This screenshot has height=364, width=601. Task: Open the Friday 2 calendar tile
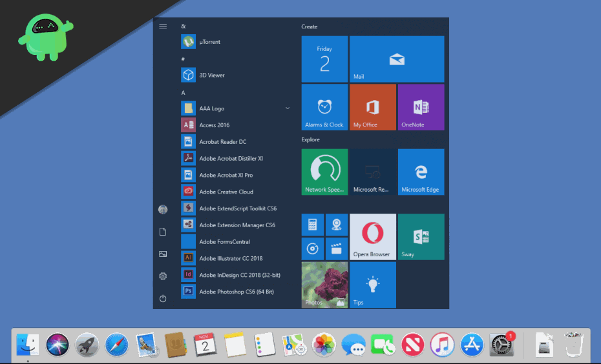(324, 59)
